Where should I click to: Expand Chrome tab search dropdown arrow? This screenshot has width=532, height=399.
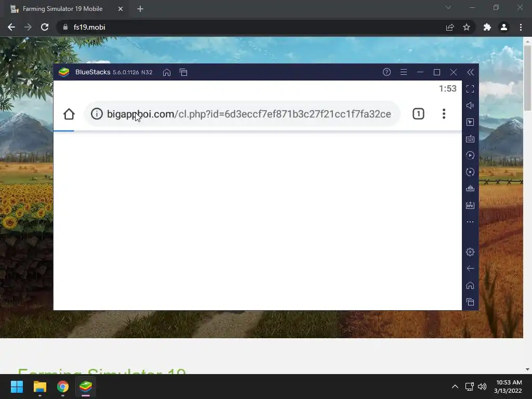448,7
